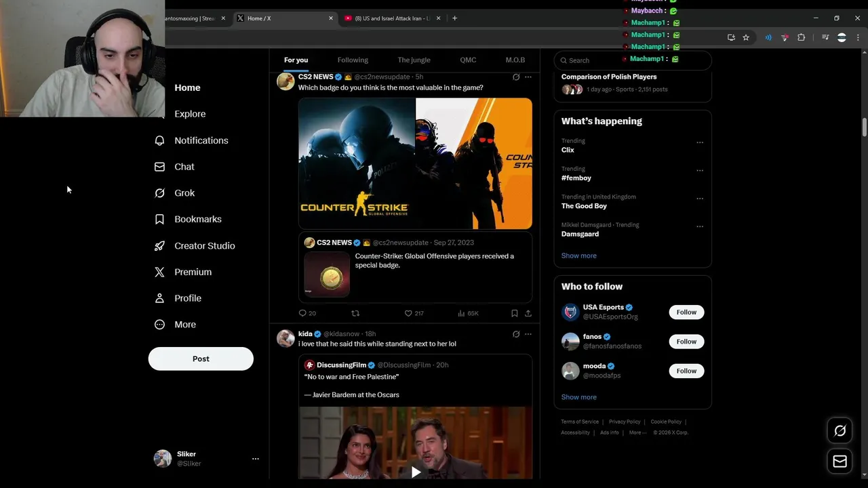Open Notifications bell icon in sidebar
868x488 pixels.
(159, 140)
